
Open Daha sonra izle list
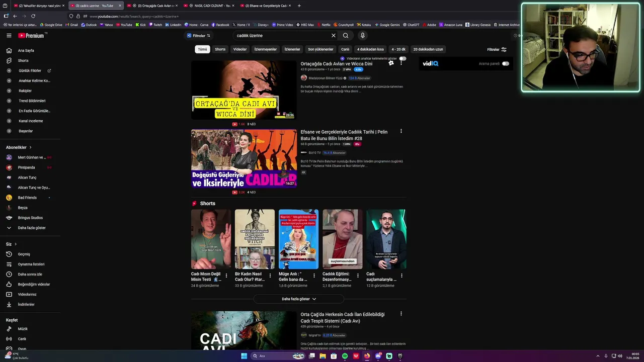point(30,275)
